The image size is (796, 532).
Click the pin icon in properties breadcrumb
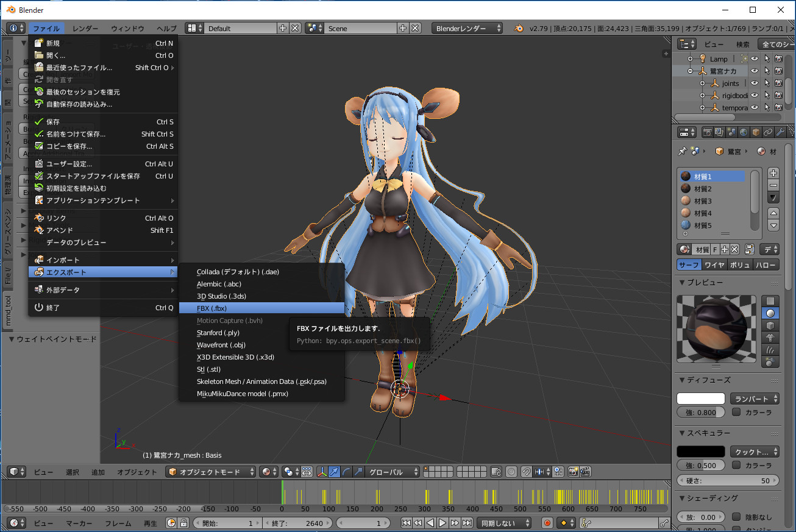(x=682, y=151)
